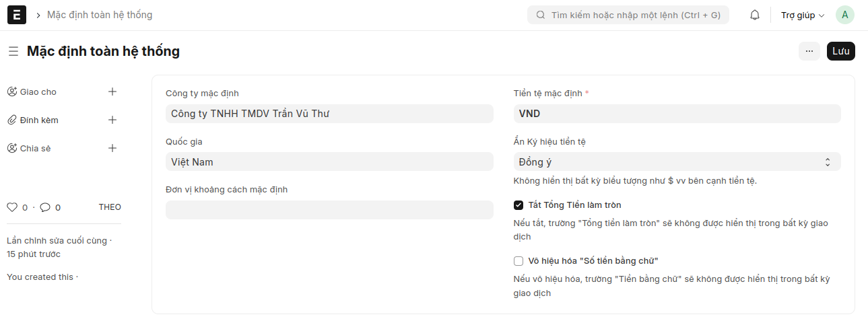Click the THEO follow button

pyautogui.click(x=110, y=207)
